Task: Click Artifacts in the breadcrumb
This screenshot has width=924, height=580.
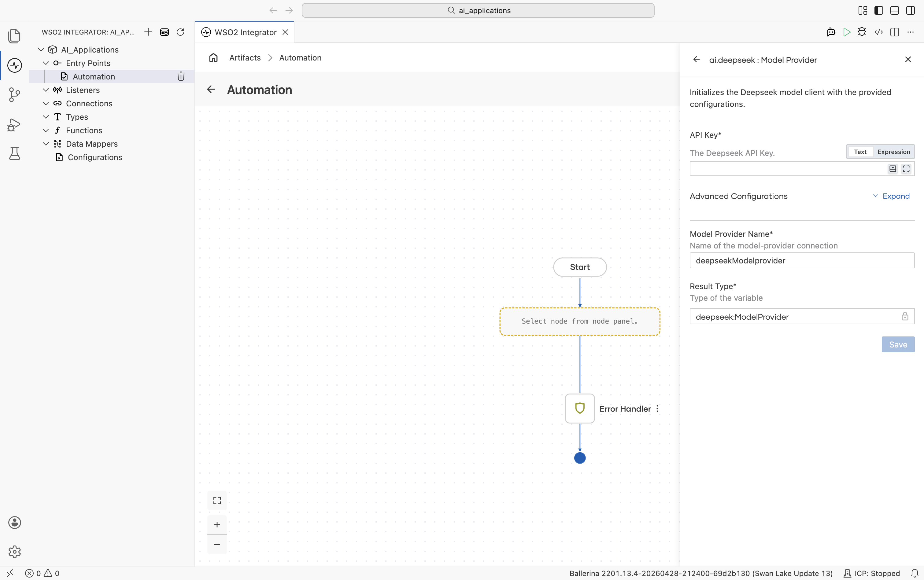Action: click(245, 57)
